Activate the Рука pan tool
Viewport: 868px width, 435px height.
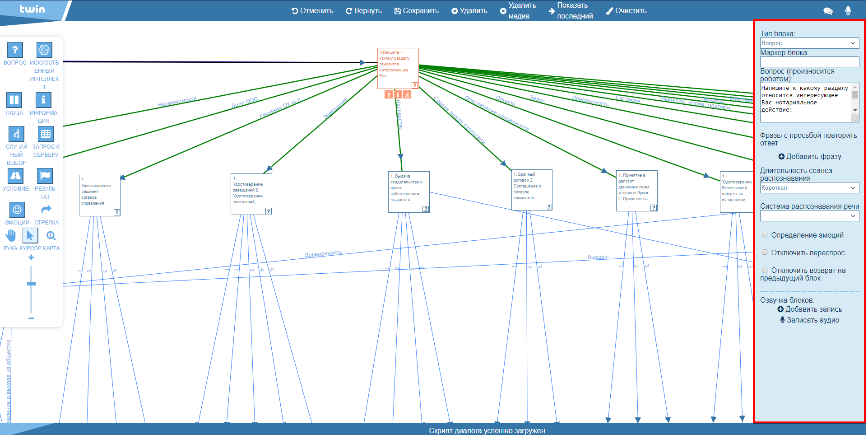(10, 235)
